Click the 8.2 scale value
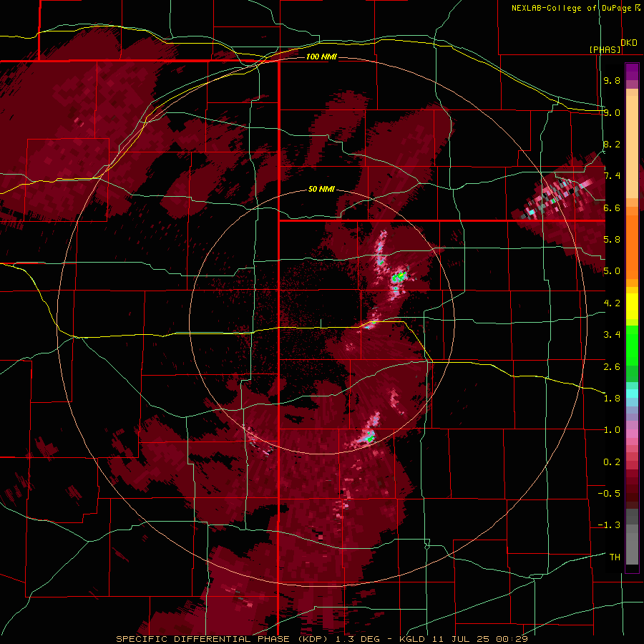Image resolution: width=644 pixels, height=644 pixels. [x=612, y=144]
